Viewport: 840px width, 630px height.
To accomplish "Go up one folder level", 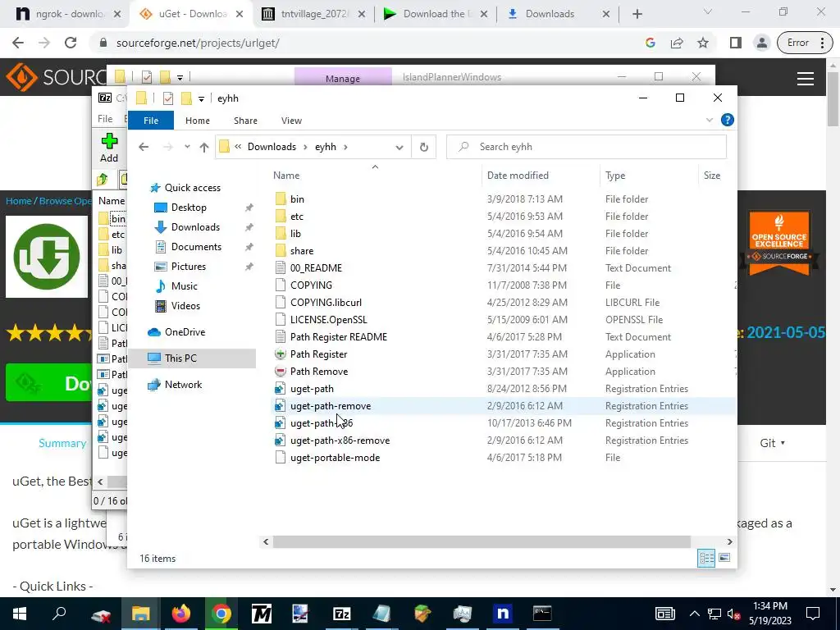I will [203, 147].
